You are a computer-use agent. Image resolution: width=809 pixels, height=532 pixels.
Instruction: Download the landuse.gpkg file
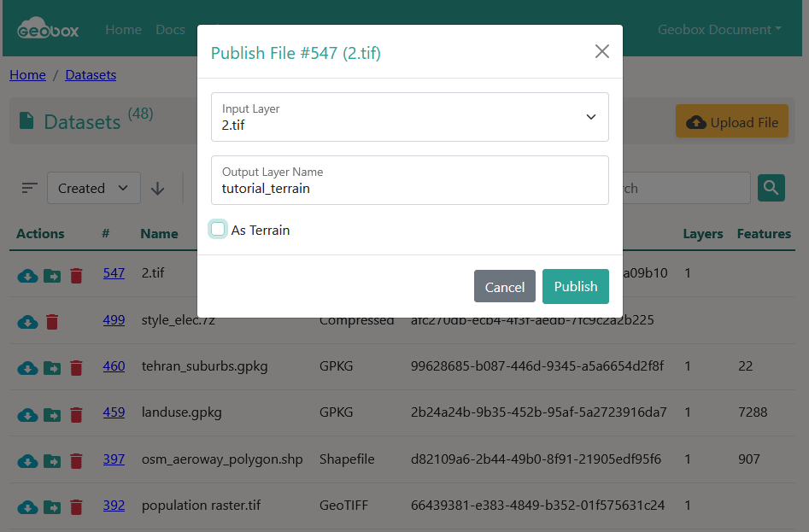[27, 413]
